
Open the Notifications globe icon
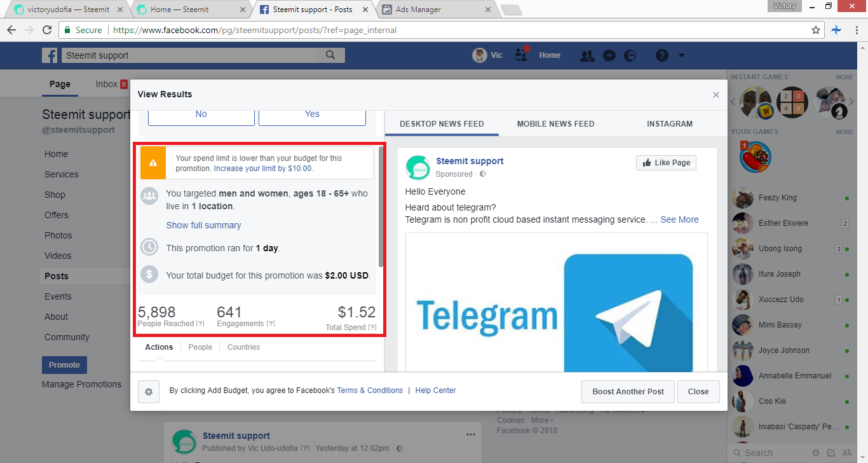(630, 55)
